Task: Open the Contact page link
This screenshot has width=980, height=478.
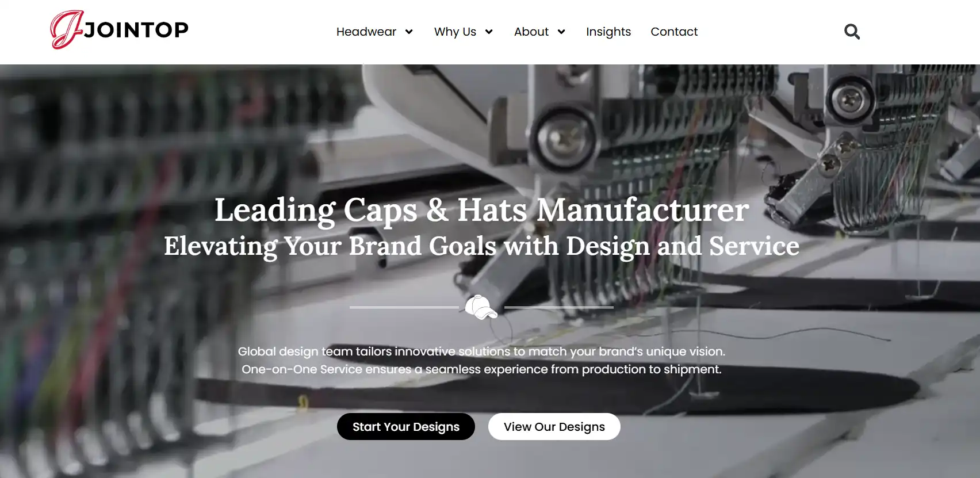Action: (x=674, y=32)
